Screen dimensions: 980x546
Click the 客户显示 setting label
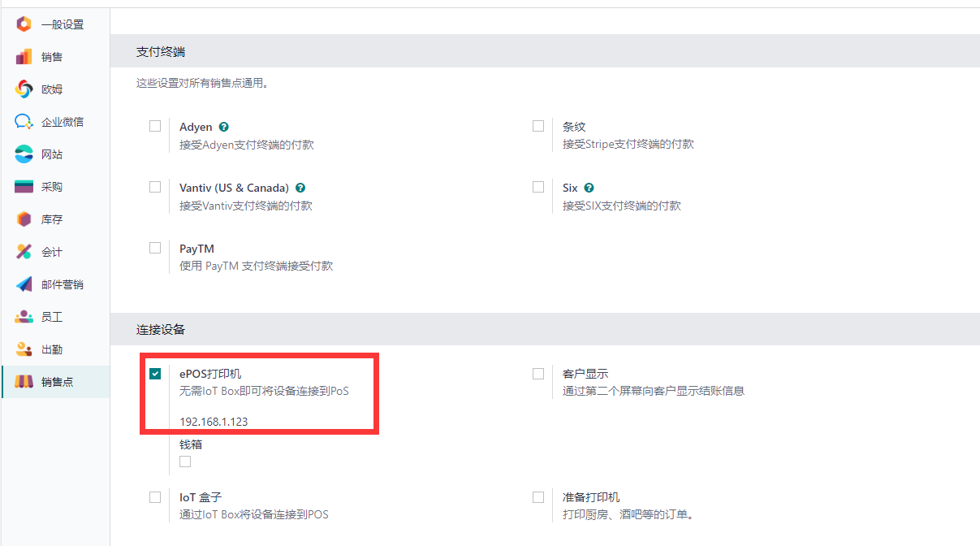(x=585, y=375)
